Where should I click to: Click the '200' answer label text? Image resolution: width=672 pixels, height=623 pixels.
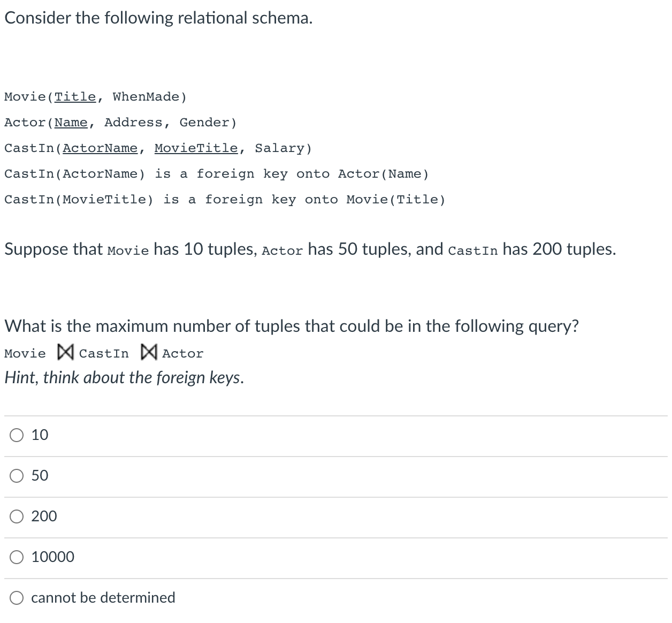[44, 516]
